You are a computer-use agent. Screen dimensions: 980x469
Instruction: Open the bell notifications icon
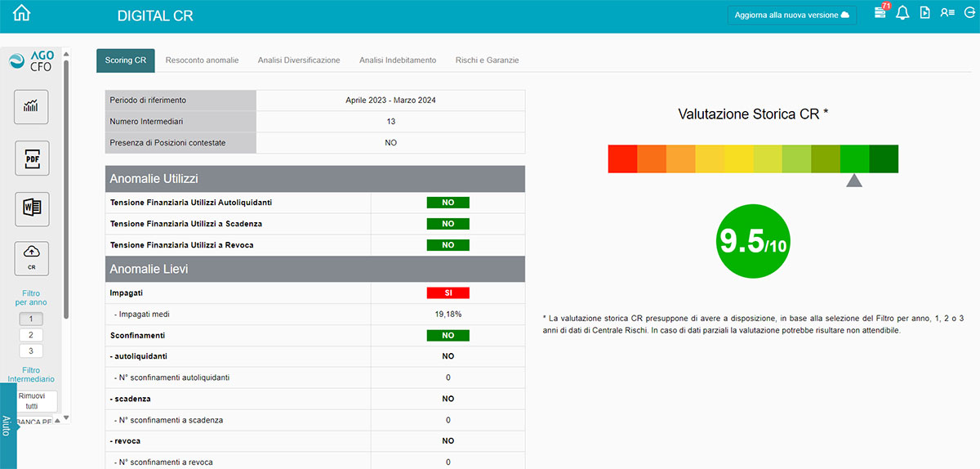coord(902,13)
